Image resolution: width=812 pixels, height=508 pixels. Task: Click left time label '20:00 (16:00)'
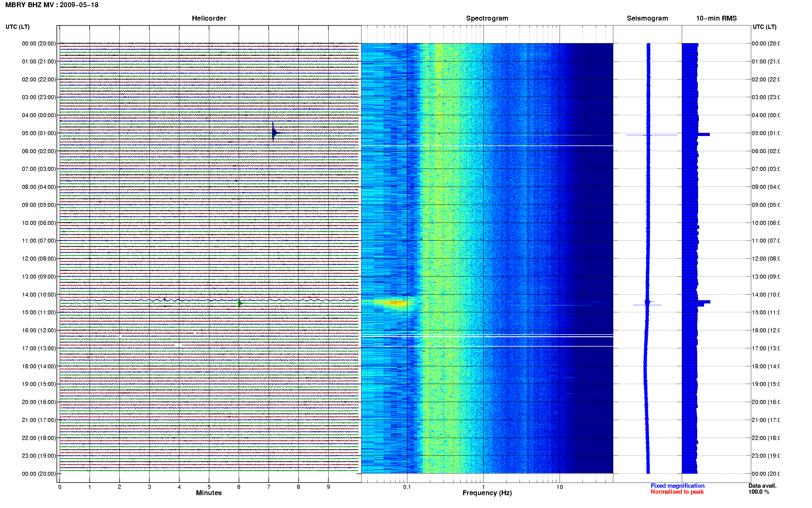(x=39, y=402)
